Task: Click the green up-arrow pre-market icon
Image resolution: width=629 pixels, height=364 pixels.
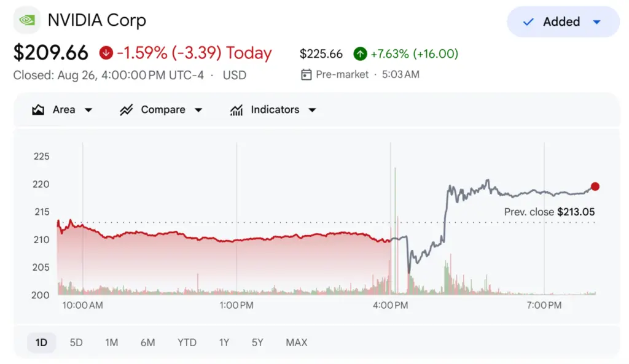Action: [360, 54]
